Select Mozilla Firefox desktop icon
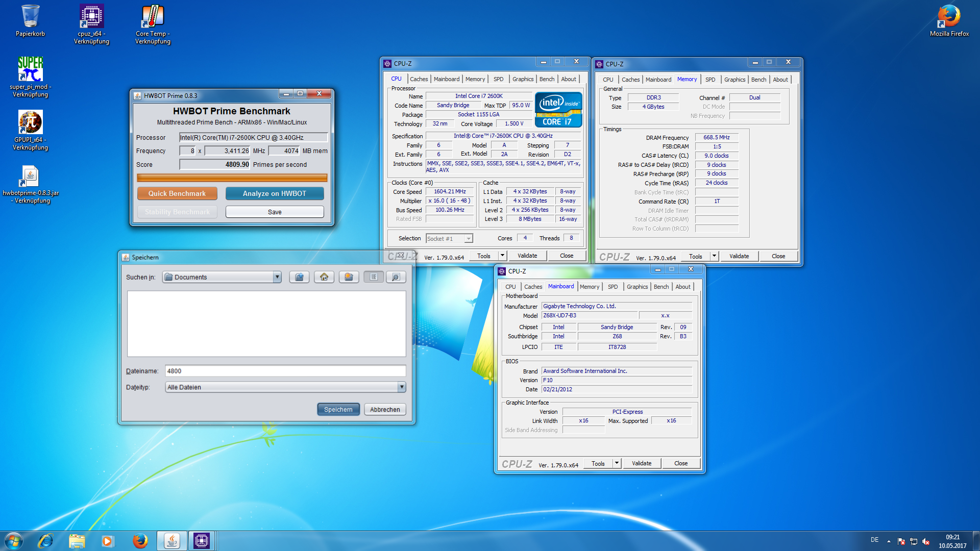Screen dimensions: 980x551 (949, 20)
